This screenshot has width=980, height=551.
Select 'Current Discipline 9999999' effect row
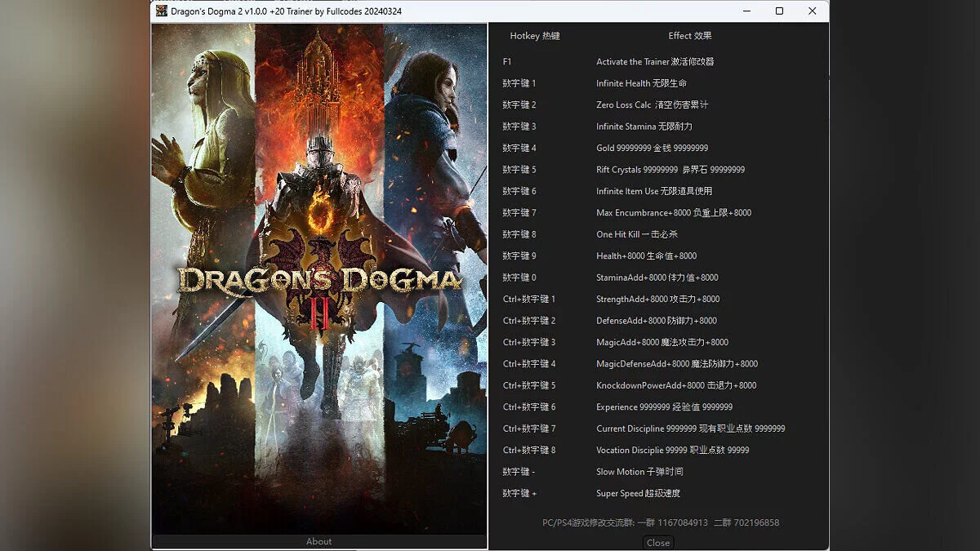690,429
